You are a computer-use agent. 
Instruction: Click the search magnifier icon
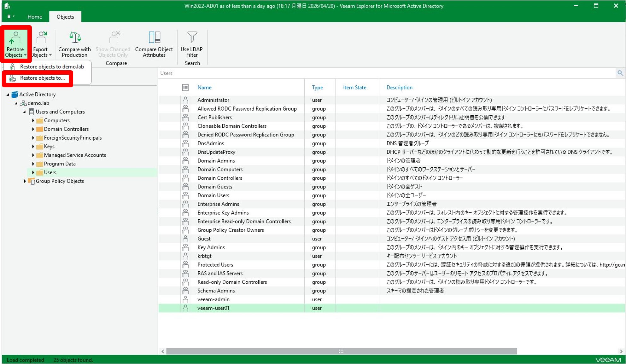(620, 73)
